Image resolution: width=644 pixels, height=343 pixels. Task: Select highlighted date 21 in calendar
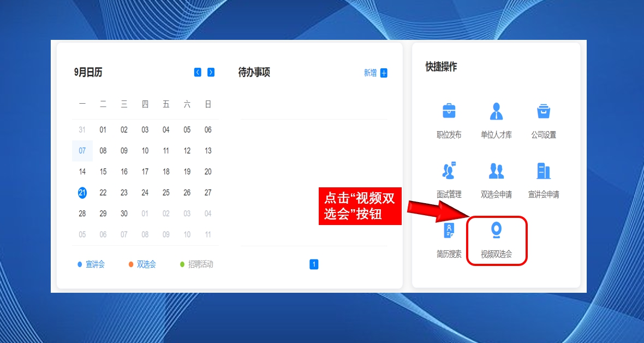click(x=82, y=192)
